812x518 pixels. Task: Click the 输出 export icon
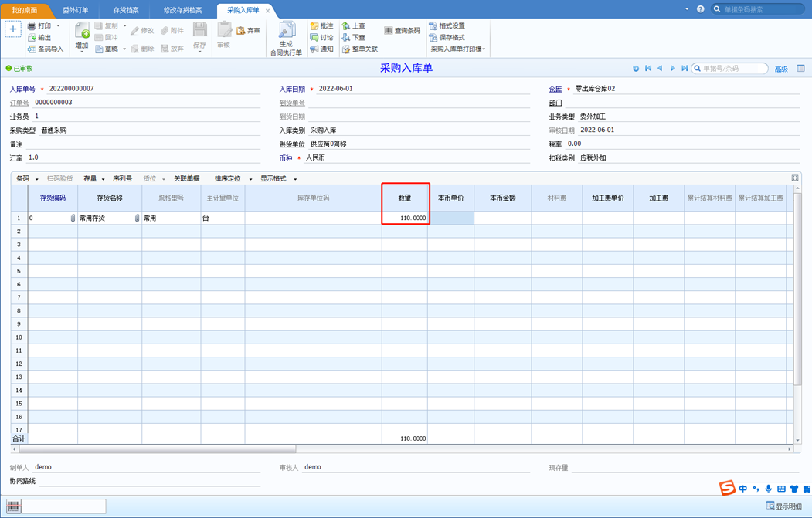[32, 38]
